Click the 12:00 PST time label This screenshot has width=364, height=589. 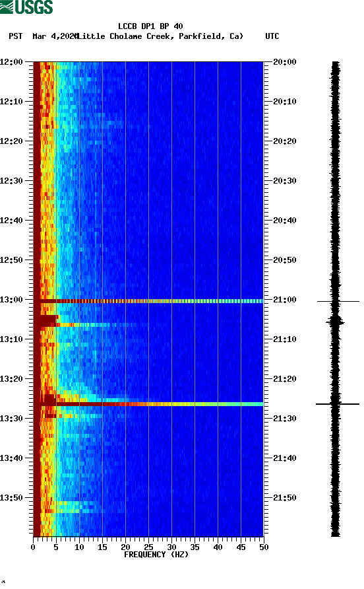12,61
